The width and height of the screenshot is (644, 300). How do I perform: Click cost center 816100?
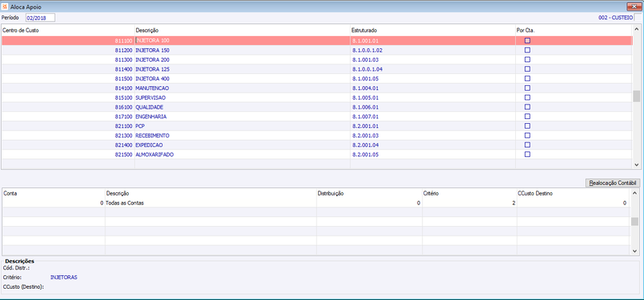coord(124,107)
